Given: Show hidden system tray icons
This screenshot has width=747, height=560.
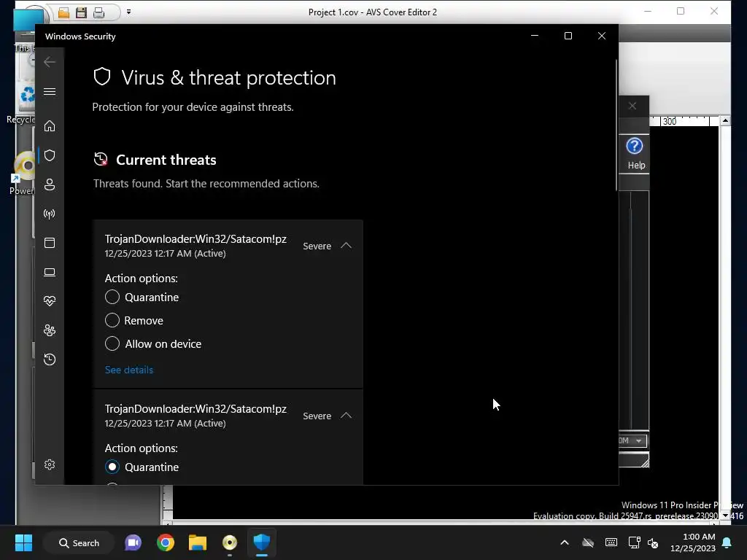Looking at the screenshot, I should [565, 542].
